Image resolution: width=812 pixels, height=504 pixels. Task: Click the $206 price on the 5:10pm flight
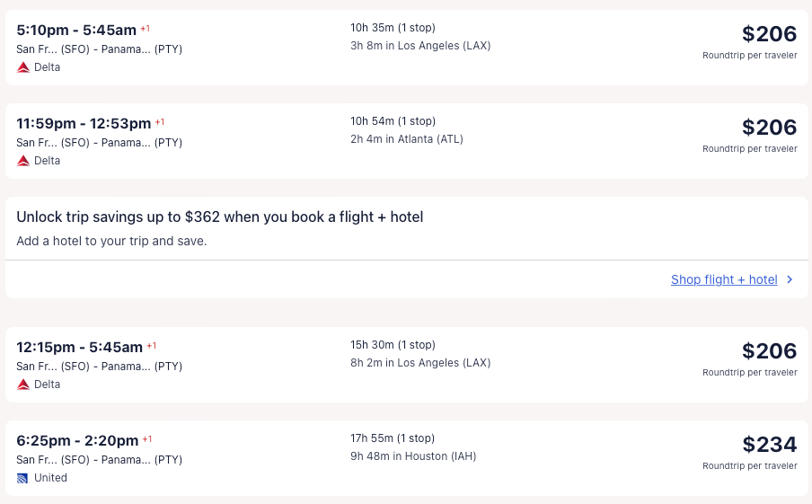click(769, 33)
